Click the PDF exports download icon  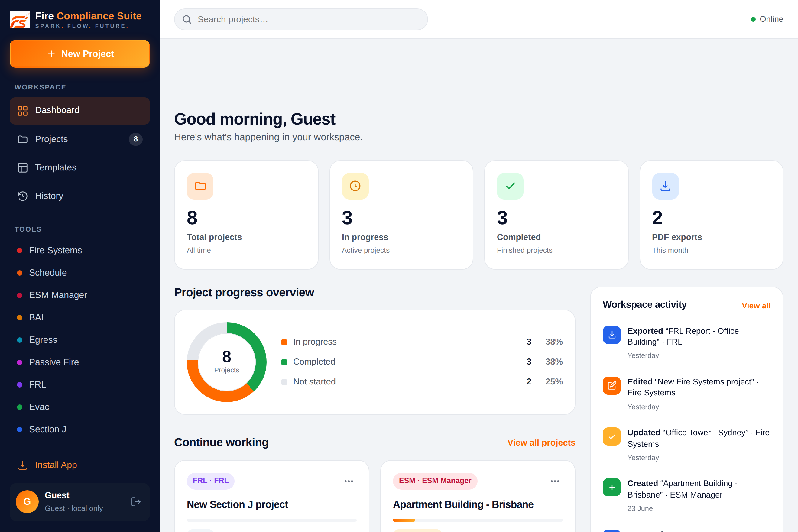[x=665, y=186]
